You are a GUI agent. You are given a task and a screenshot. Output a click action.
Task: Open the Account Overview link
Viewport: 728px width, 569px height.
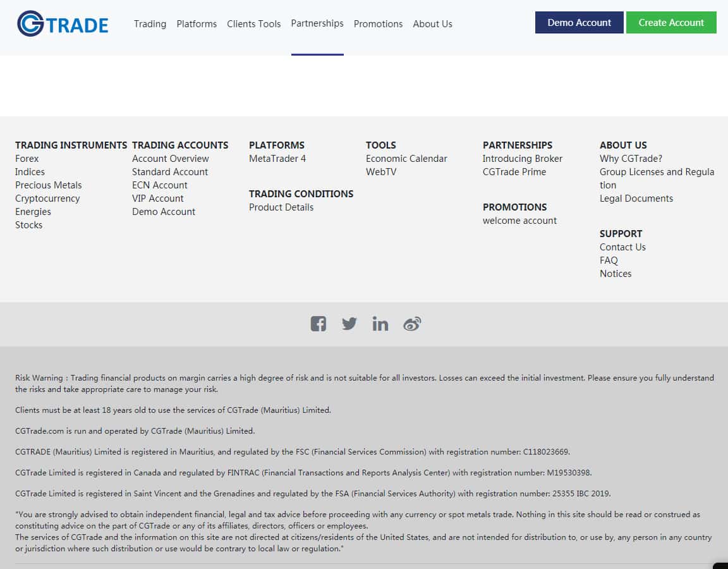[x=171, y=159]
